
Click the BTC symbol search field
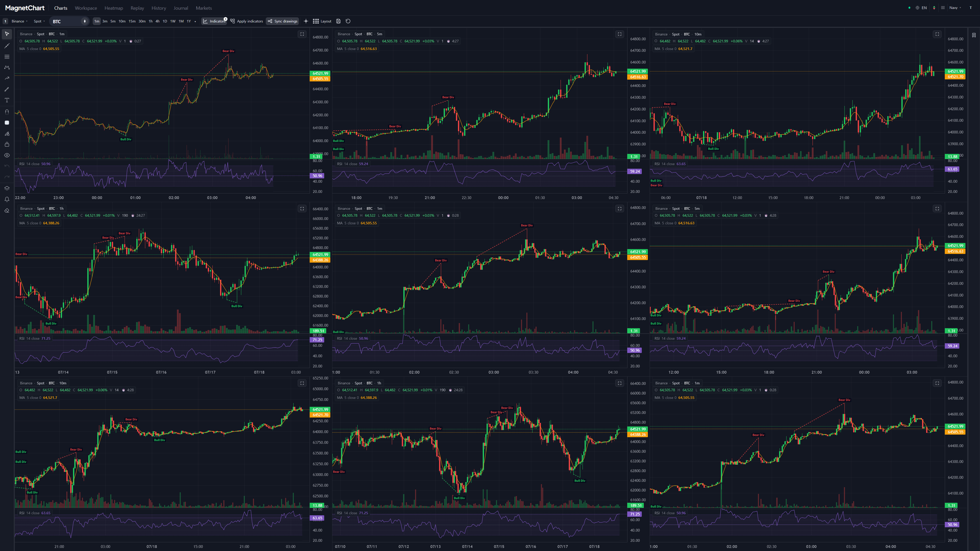65,21
